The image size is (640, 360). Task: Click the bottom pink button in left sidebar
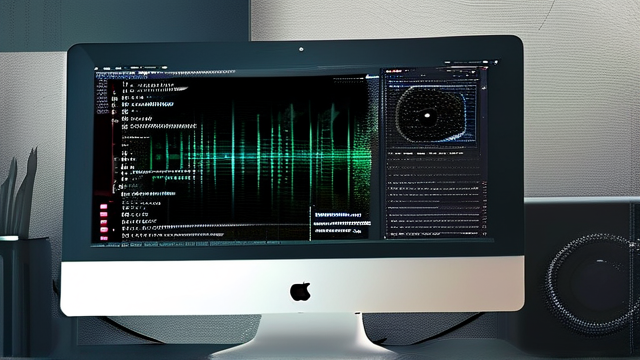104,238
